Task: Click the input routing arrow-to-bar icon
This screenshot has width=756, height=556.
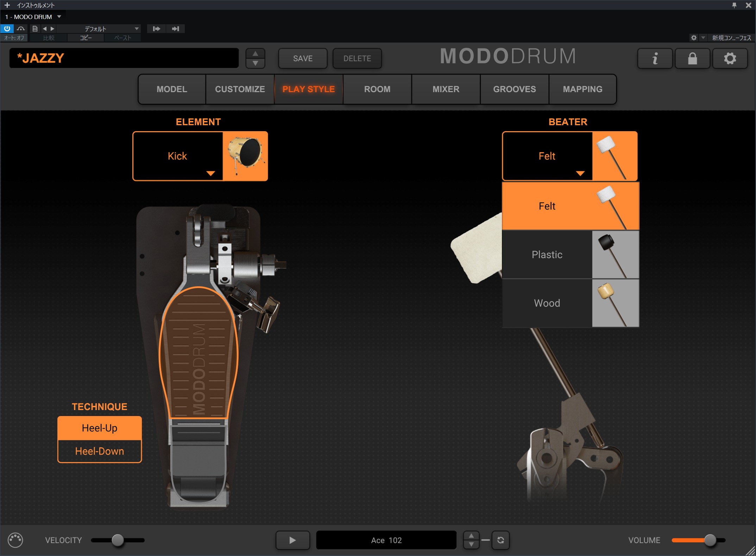Action: (x=175, y=28)
